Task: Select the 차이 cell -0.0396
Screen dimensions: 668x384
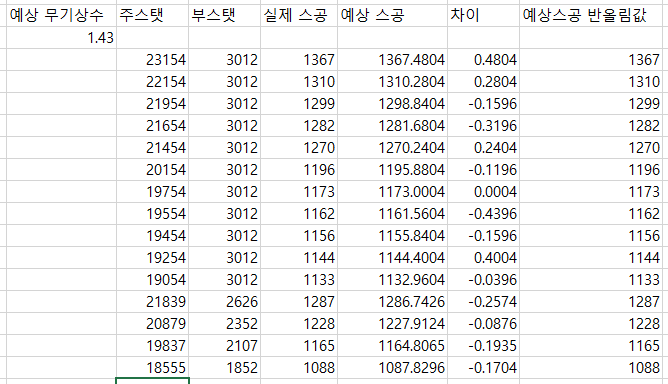Action: pyautogui.click(x=484, y=280)
